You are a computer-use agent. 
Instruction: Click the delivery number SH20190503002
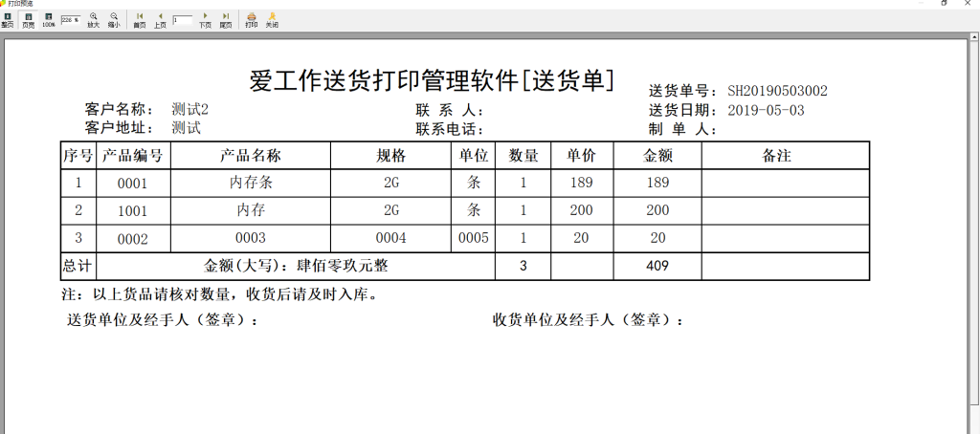(x=777, y=91)
